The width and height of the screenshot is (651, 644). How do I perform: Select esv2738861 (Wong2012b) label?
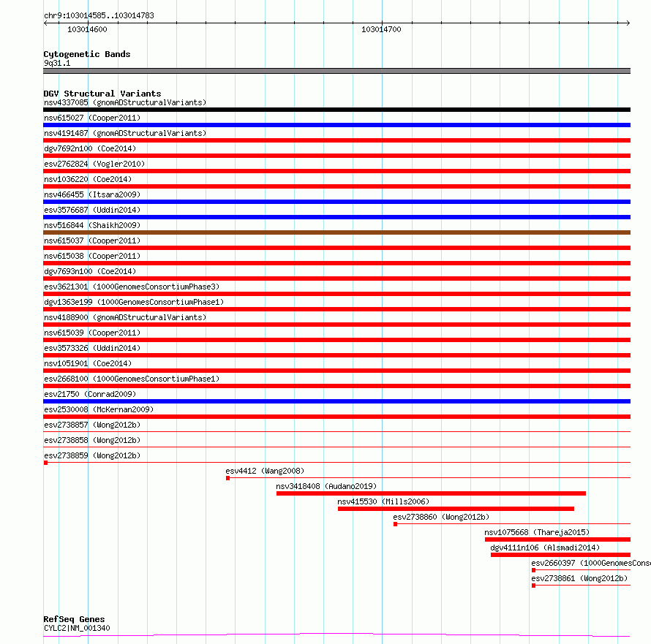pyautogui.click(x=579, y=578)
